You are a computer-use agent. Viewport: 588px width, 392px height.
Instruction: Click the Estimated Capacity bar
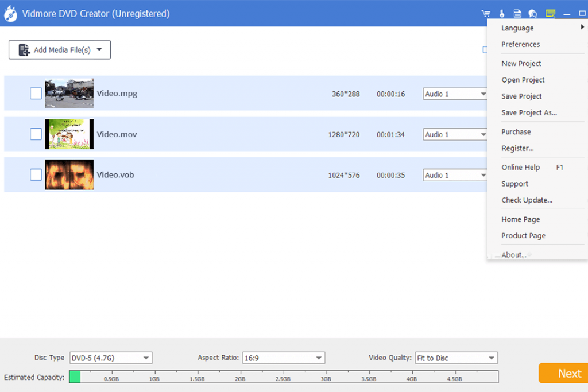click(284, 377)
